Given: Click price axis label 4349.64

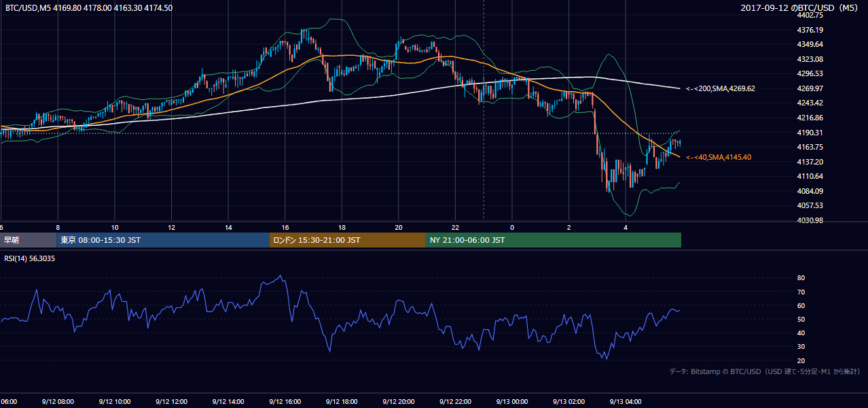Looking at the screenshot, I should coord(810,45).
